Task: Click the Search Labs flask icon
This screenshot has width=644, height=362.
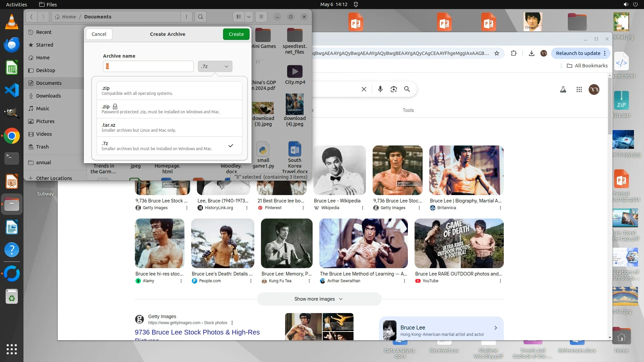Action: tap(563, 89)
